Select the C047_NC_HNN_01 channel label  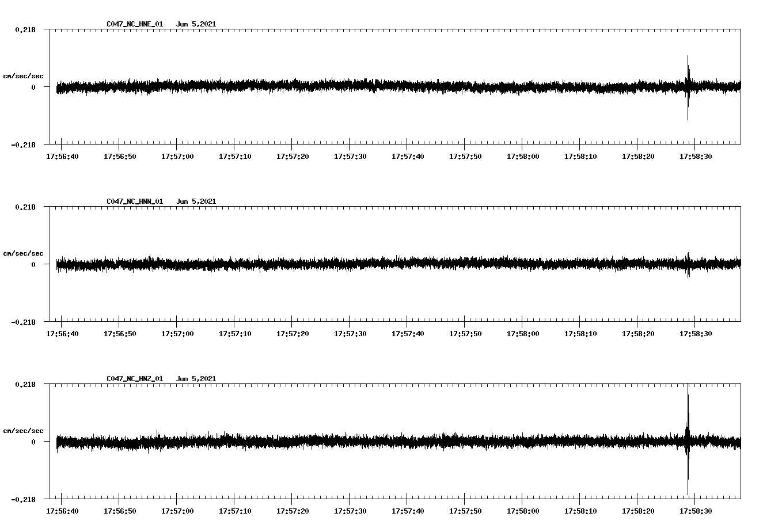(x=134, y=201)
